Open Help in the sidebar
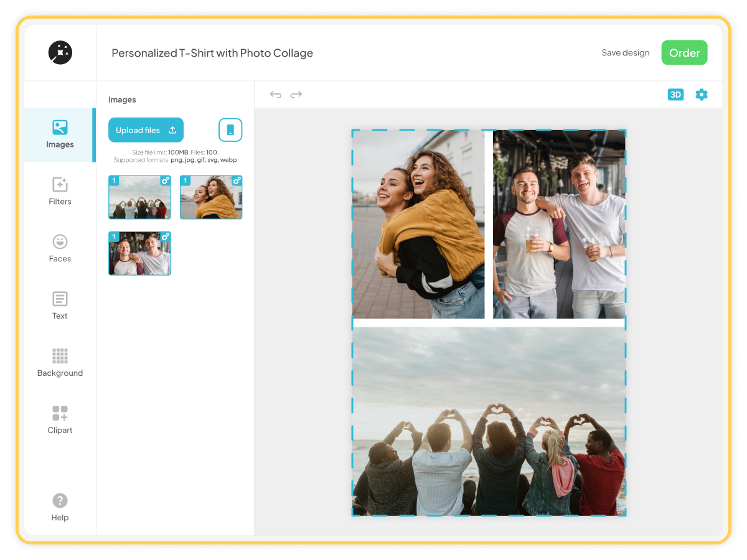Screen dimensions: 747x560 [x=60, y=508]
